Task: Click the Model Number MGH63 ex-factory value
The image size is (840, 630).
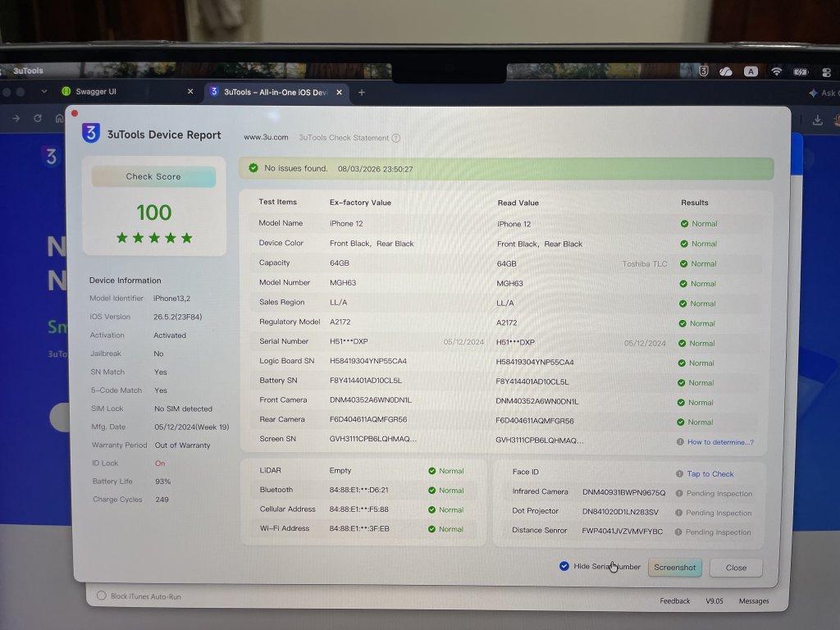Action: click(343, 283)
